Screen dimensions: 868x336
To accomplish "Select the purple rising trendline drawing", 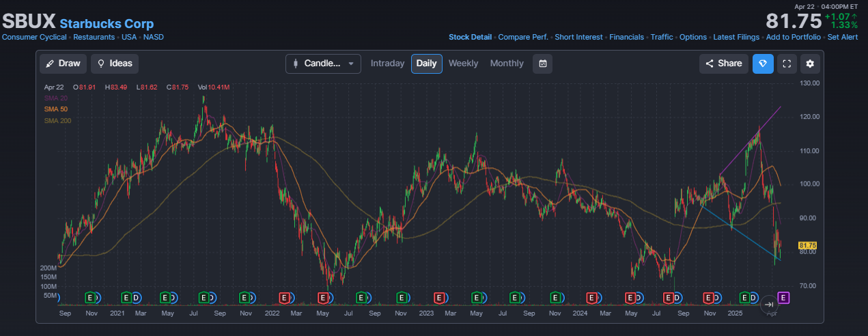I will 750,140.
